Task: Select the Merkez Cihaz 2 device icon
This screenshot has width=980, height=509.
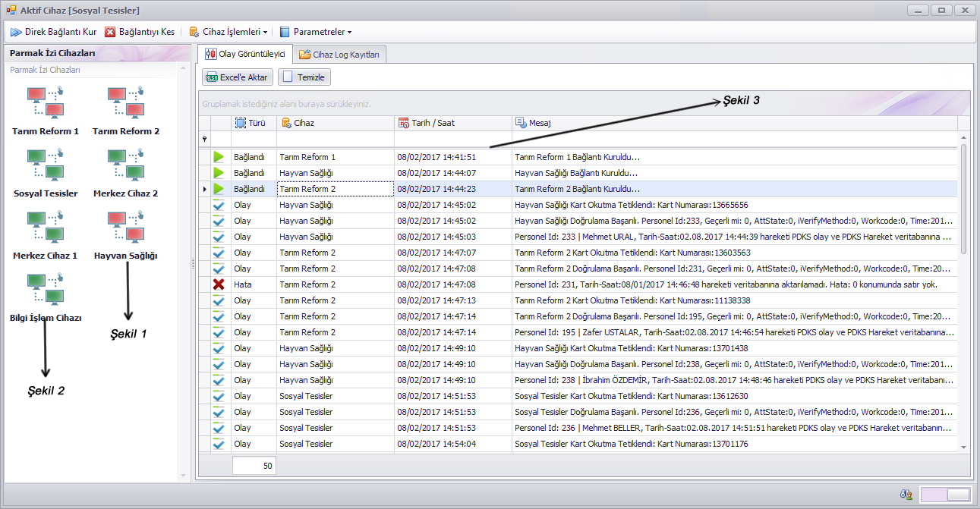Action: [x=126, y=165]
